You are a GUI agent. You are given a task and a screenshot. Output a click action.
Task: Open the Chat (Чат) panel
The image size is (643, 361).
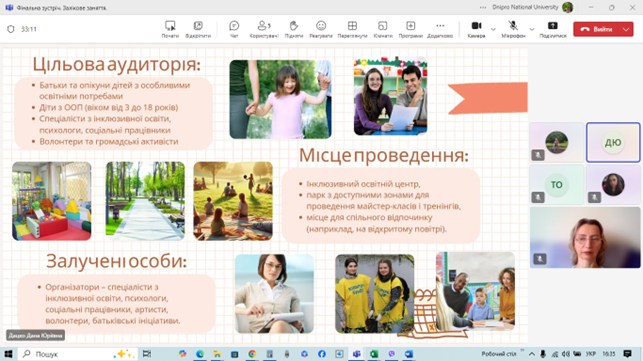pos(234,29)
